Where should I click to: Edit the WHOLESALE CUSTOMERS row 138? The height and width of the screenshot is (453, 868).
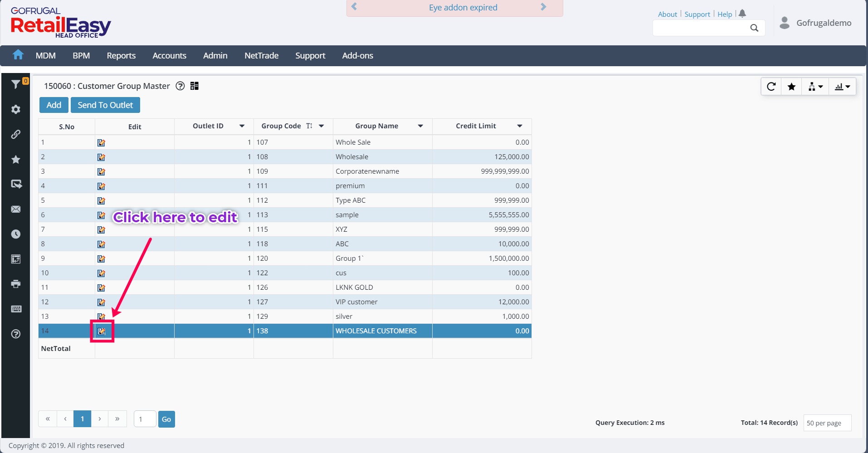(x=102, y=331)
